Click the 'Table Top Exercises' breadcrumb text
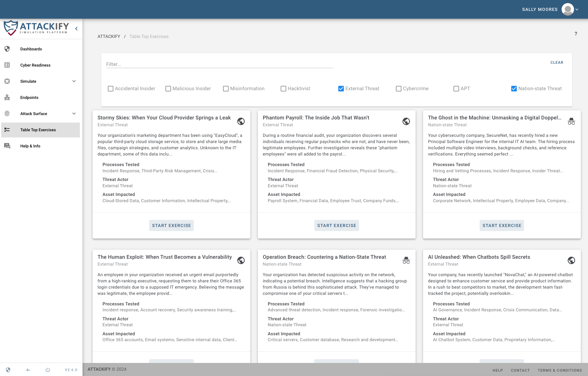Screen dimensions: 588x376 [149, 36]
